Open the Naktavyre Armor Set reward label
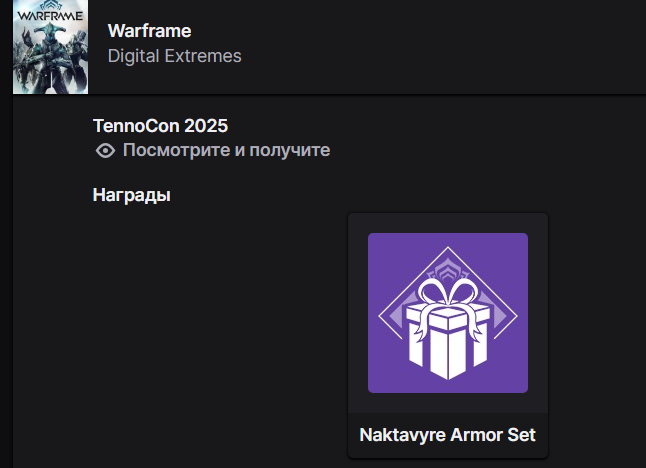Viewport: 646px width, 468px height. [x=447, y=435]
